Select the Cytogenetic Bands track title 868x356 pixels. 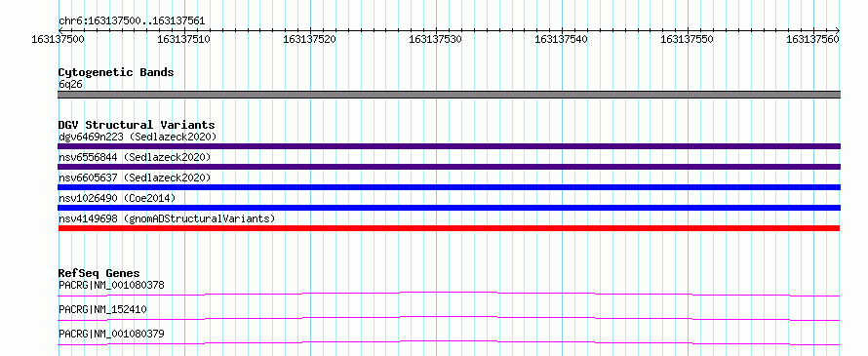116,72
